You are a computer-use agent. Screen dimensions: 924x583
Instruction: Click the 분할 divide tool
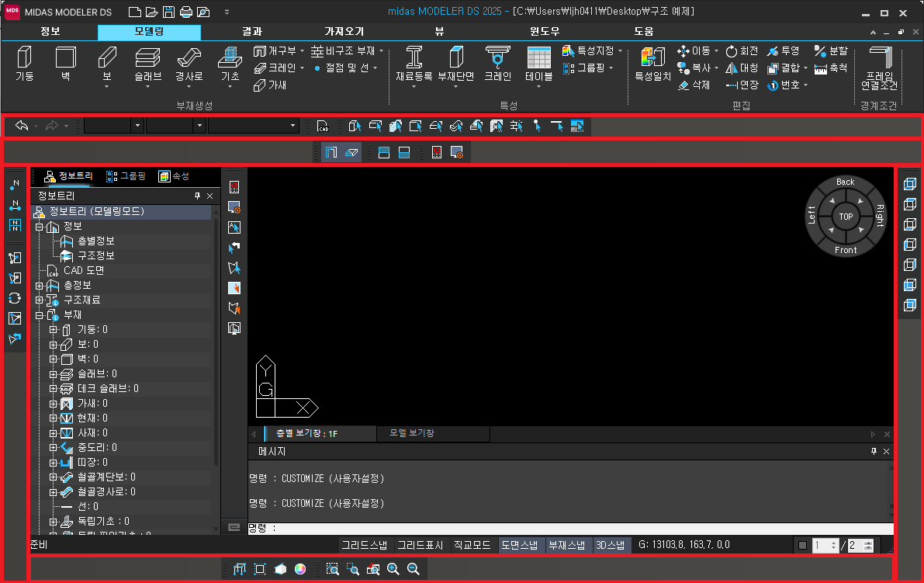[x=831, y=50]
